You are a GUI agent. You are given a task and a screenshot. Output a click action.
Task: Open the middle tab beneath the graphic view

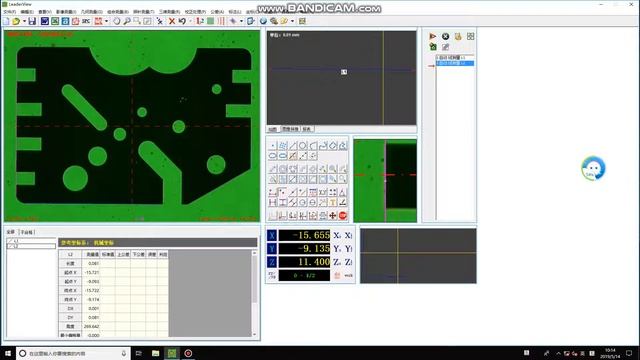290,129
